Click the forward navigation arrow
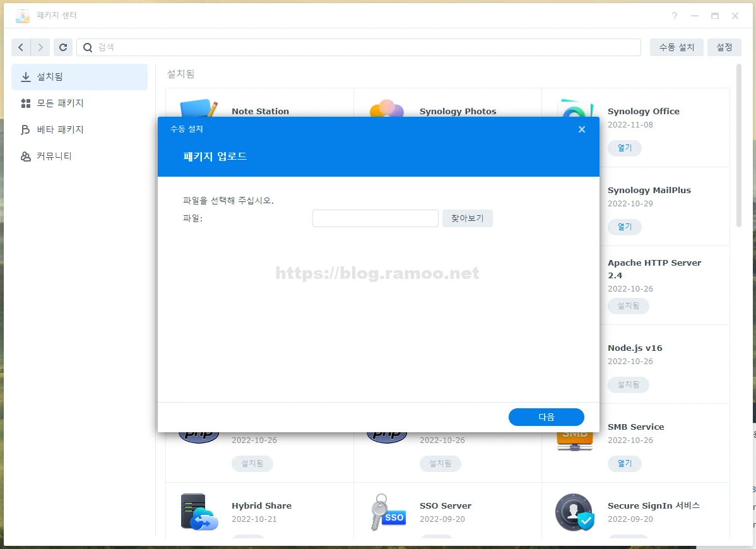The width and height of the screenshot is (756, 549). coord(40,47)
